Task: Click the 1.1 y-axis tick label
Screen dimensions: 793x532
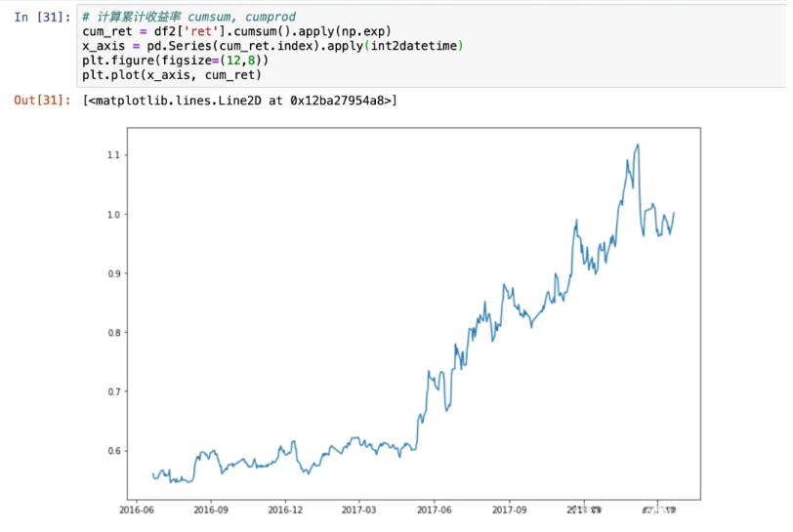Action: [113, 155]
